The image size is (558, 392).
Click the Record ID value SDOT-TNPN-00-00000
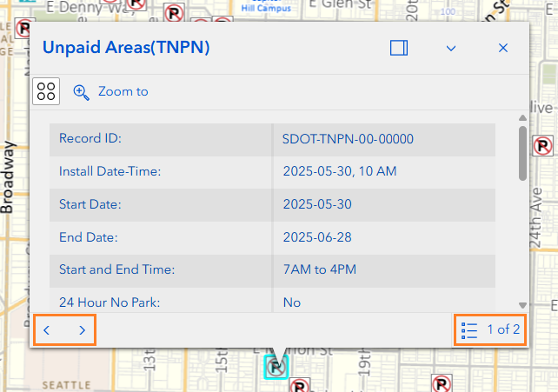[347, 139]
